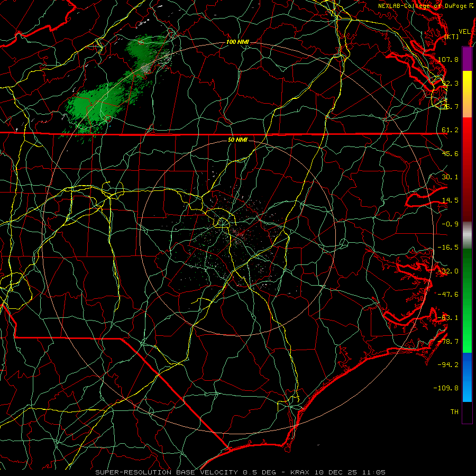The image size is (476, 476).
Task: Select the -0.9 legend value
Action: click(x=450, y=224)
